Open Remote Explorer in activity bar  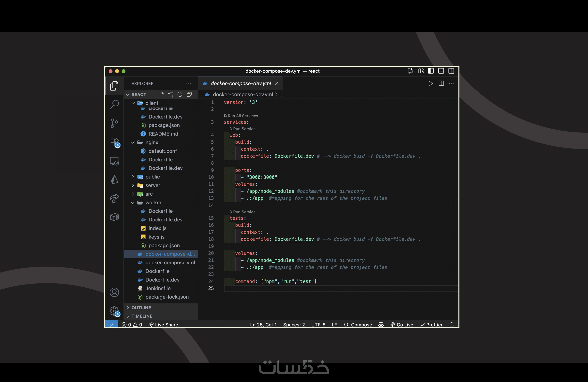tap(114, 161)
